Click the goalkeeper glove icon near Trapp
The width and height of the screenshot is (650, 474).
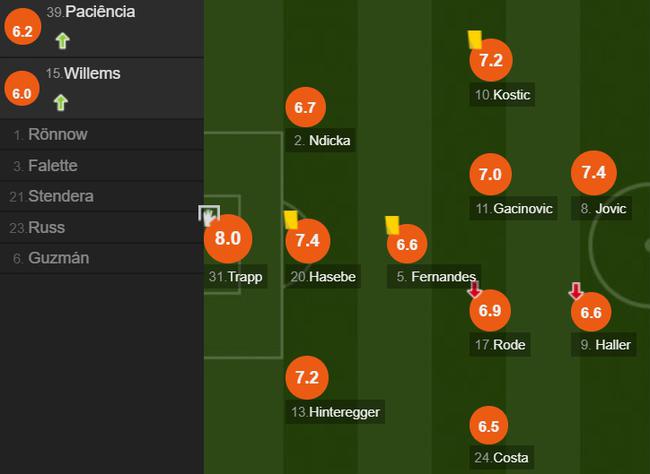point(209,215)
